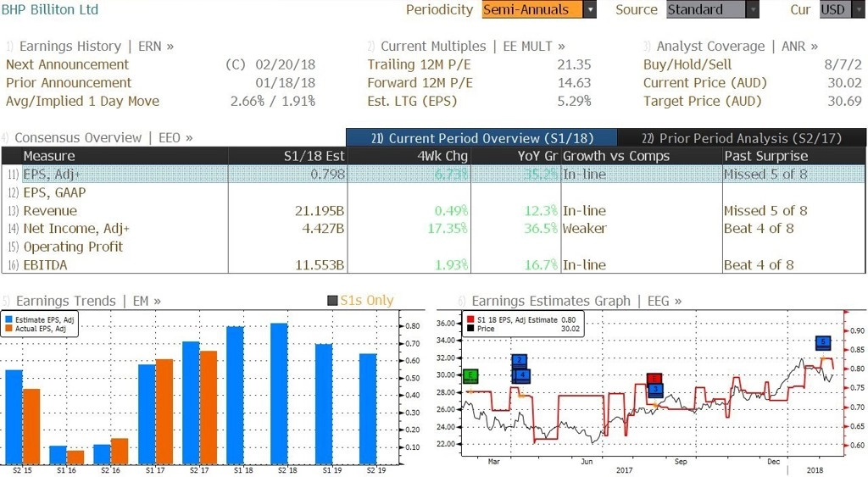Open Earnings History ERN link

(x=97, y=47)
